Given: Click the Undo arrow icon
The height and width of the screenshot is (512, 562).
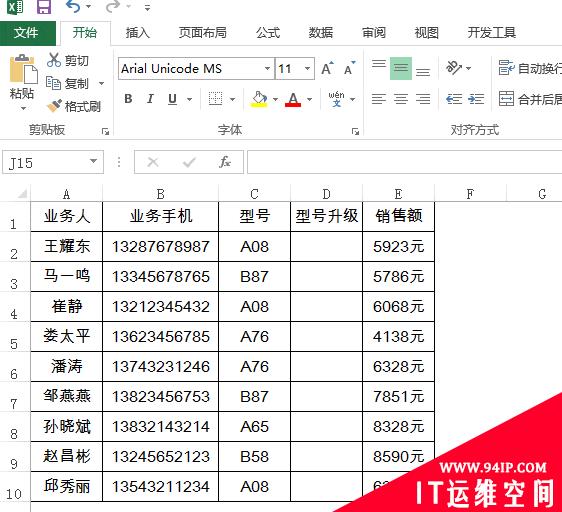Looking at the screenshot, I should pos(73,6).
